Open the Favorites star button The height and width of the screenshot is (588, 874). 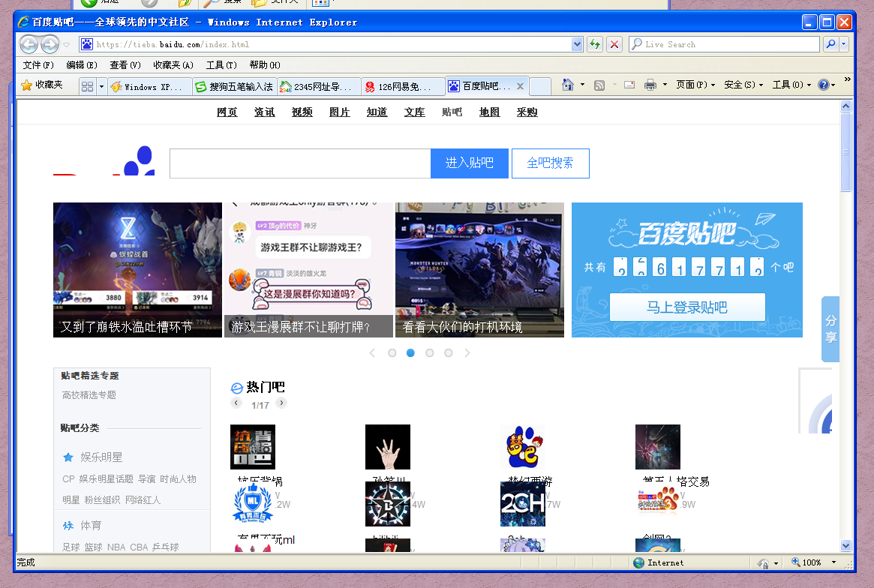pyautogui.click(x=42, y=85)
